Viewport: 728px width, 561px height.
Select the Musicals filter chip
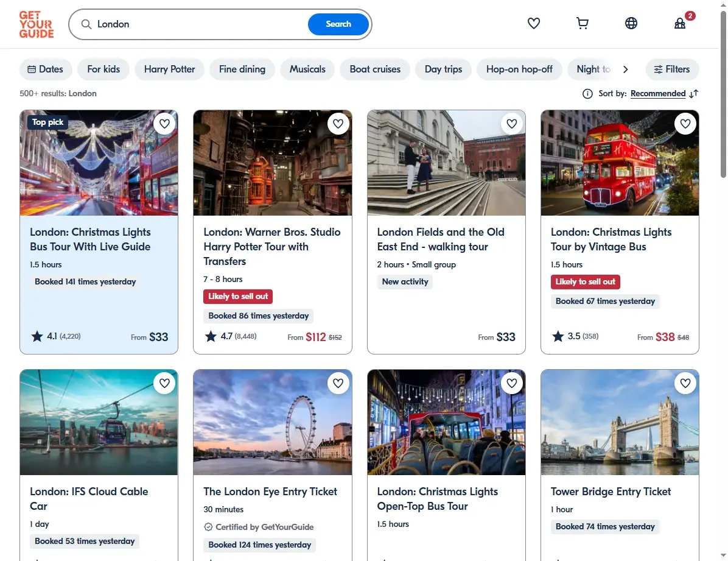click(x=307, y=69)
